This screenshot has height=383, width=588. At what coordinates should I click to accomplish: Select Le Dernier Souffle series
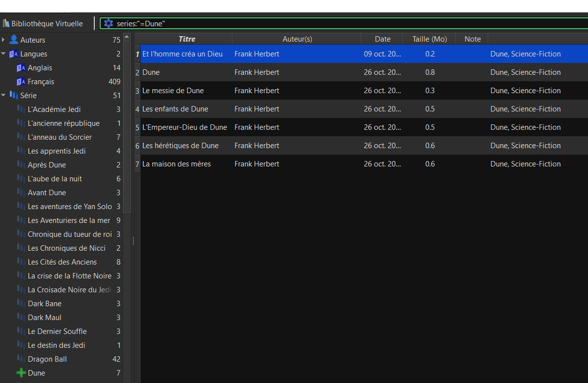[57, 331]
